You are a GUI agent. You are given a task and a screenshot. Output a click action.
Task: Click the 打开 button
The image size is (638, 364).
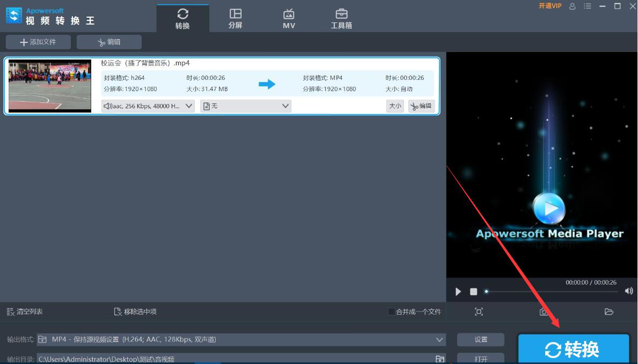pos(481,359)
